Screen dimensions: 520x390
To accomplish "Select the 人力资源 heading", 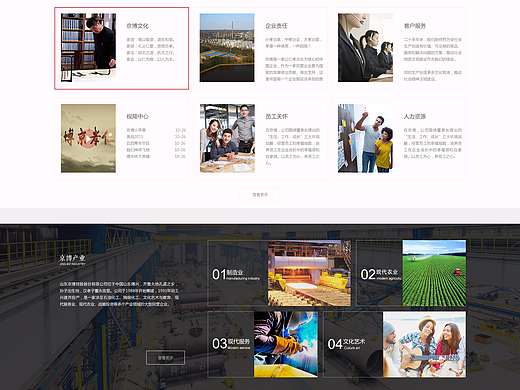I will (x=415, y=116).
